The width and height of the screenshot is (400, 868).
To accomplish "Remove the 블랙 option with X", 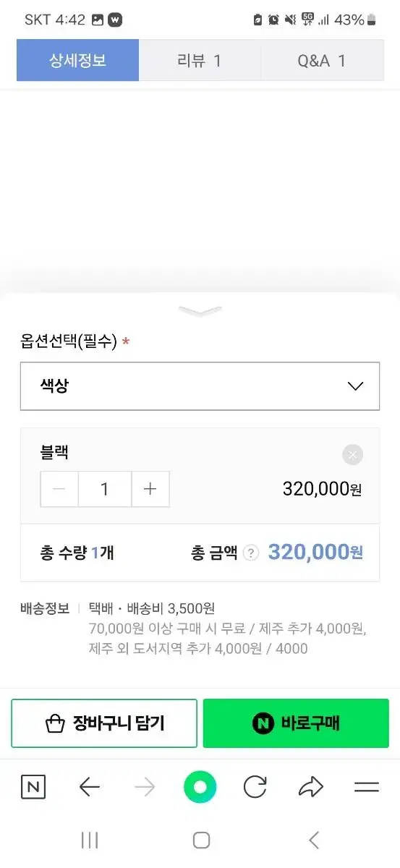I will 352,455.
